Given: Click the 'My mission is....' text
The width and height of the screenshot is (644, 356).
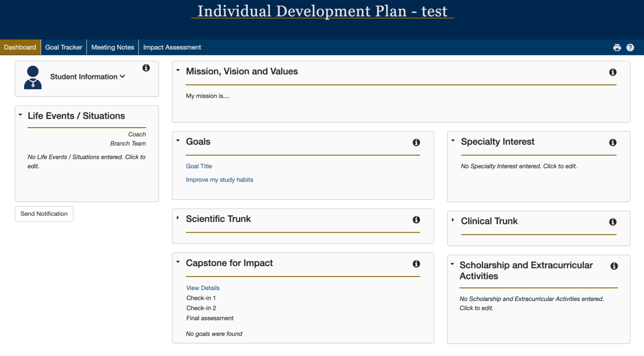Looking at the screenshot, I should pyautogui.click(x=208, y=96).
